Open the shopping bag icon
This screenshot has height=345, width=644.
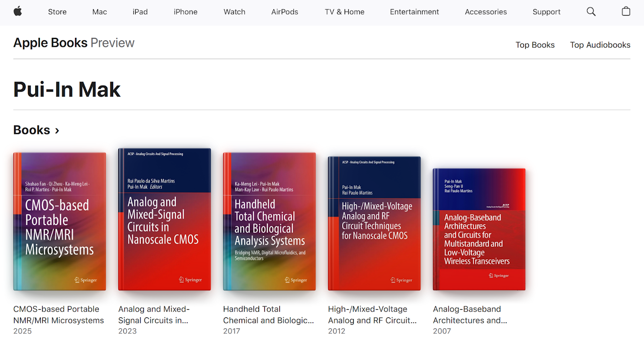[x=626, y=12]
